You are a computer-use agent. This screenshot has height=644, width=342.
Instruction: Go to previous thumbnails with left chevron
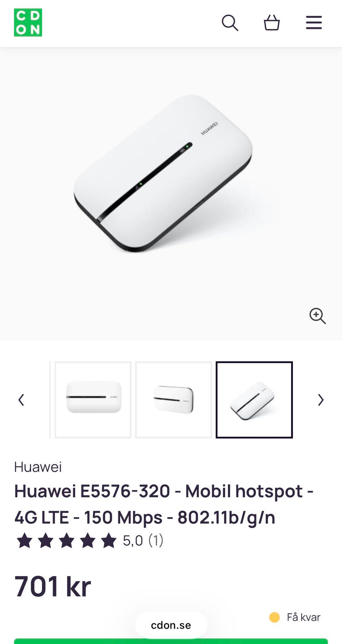click(21, 400)
